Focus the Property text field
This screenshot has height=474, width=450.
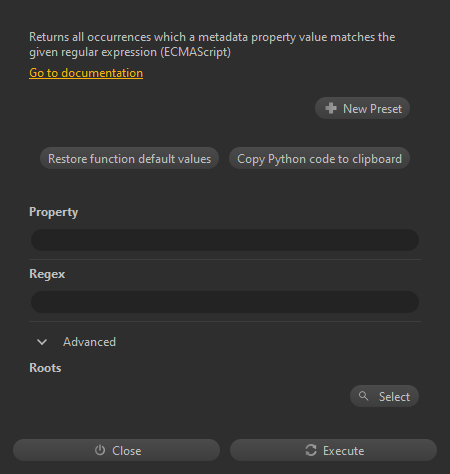[225, 240]
